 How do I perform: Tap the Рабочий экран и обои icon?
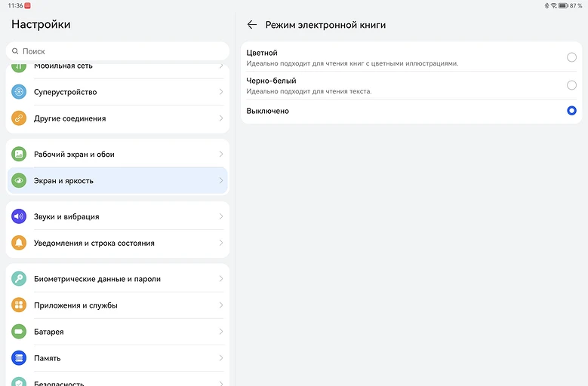(19, 154)
